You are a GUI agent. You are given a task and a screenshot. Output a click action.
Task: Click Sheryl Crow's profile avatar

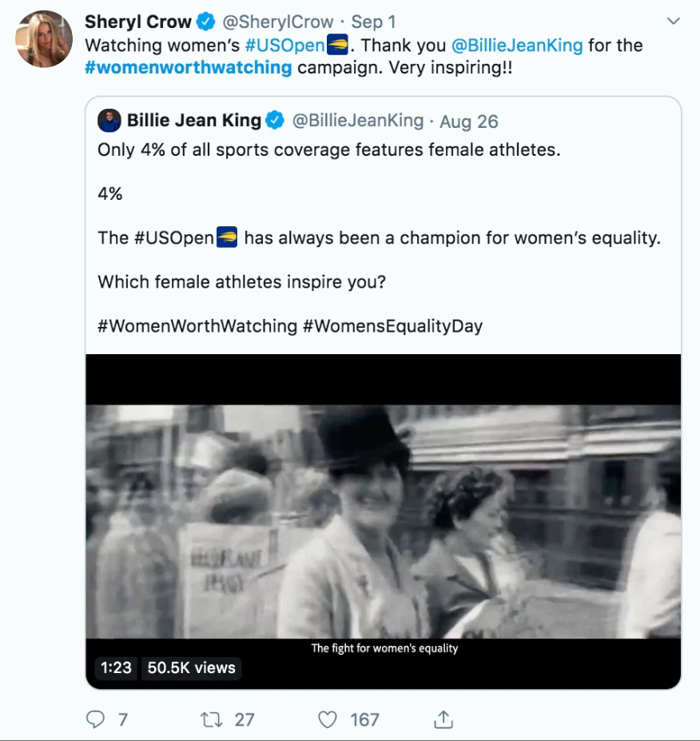pos(44,39)
